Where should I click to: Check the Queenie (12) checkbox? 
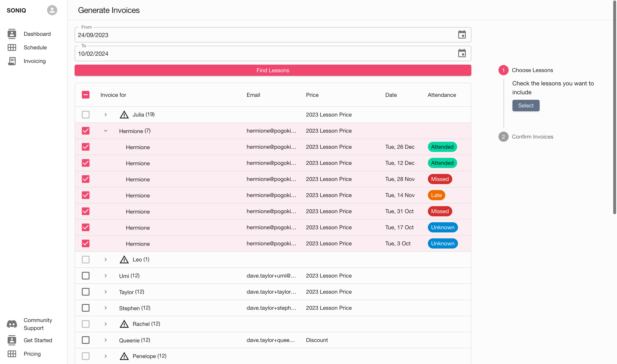[85, 340]
